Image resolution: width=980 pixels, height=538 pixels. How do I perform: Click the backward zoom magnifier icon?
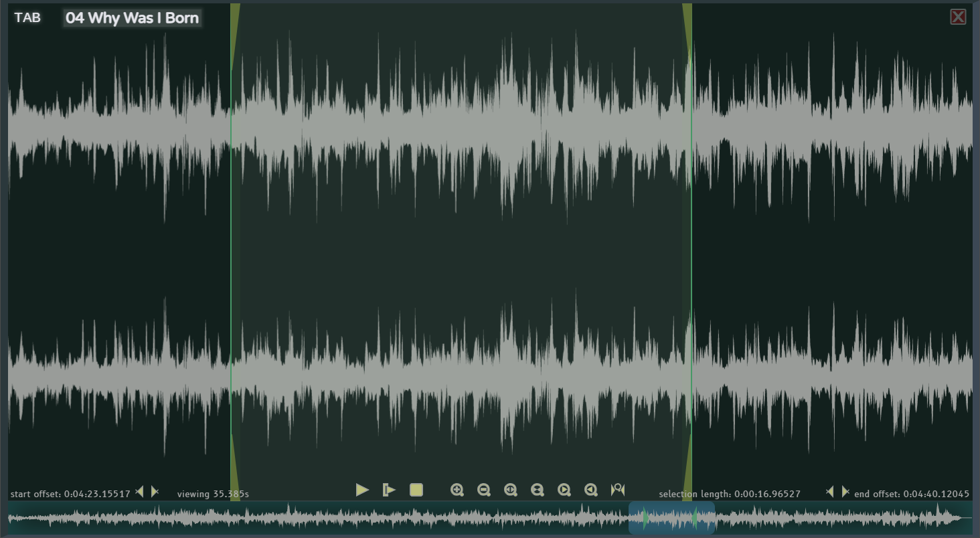click(590, 490)
